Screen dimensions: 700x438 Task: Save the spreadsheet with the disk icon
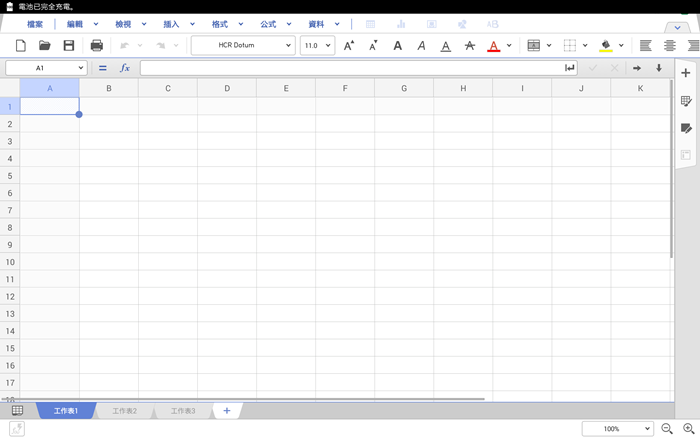point(68,46)
